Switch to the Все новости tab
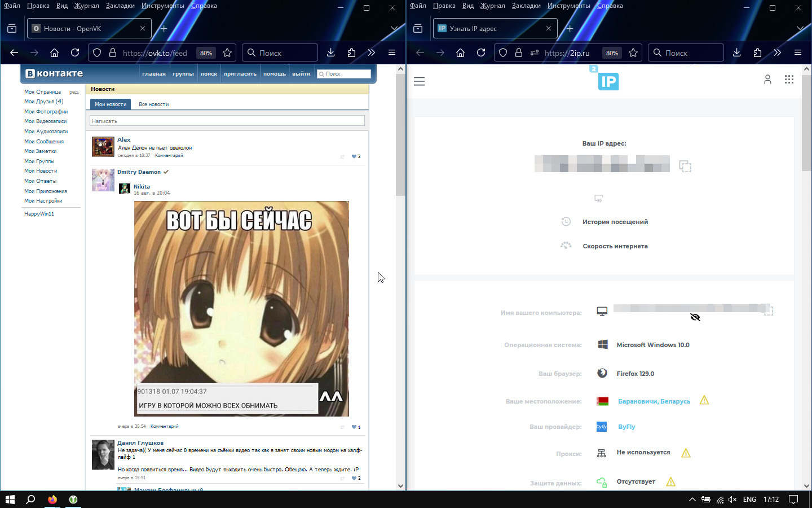812x508 pixels. pyautogui.click(x=153, y=104)
